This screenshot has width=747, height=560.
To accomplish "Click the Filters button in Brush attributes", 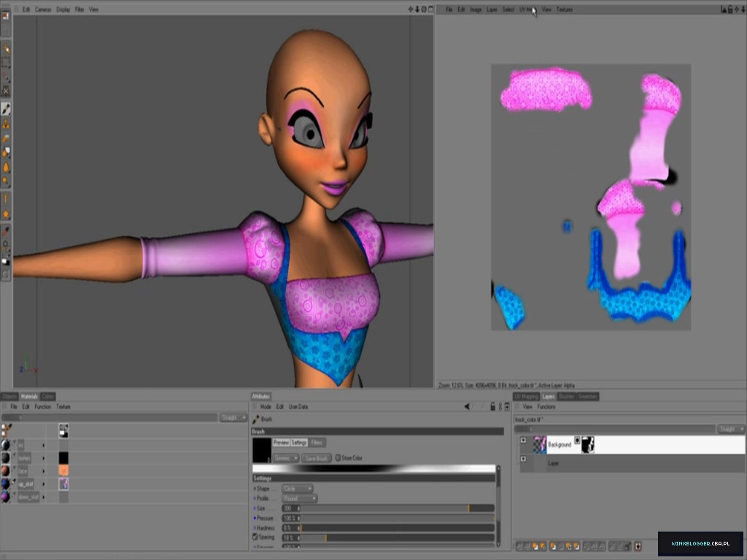I will 317,443.
